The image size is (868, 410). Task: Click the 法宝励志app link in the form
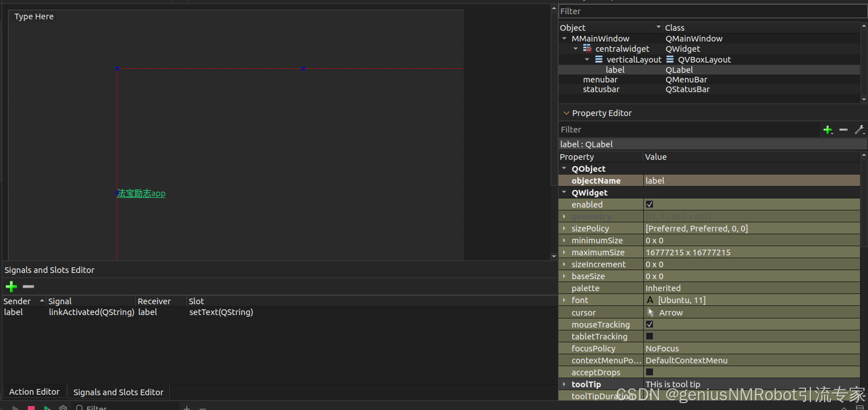[x=140, y=193]
